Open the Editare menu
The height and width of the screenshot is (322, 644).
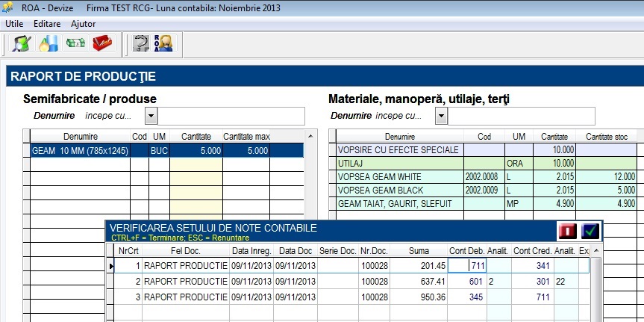pyautogui.click(x=47, y=24)
